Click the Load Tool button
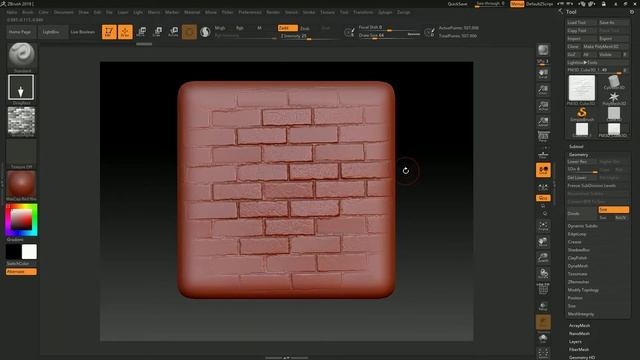Screen dimensions: 640x360 [582, 22]
